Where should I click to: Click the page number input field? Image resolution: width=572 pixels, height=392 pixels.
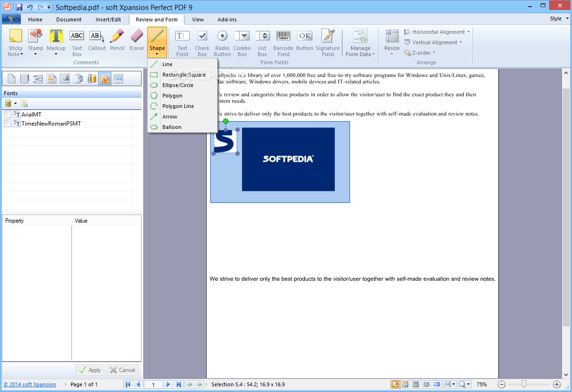[x=153, y=384]
